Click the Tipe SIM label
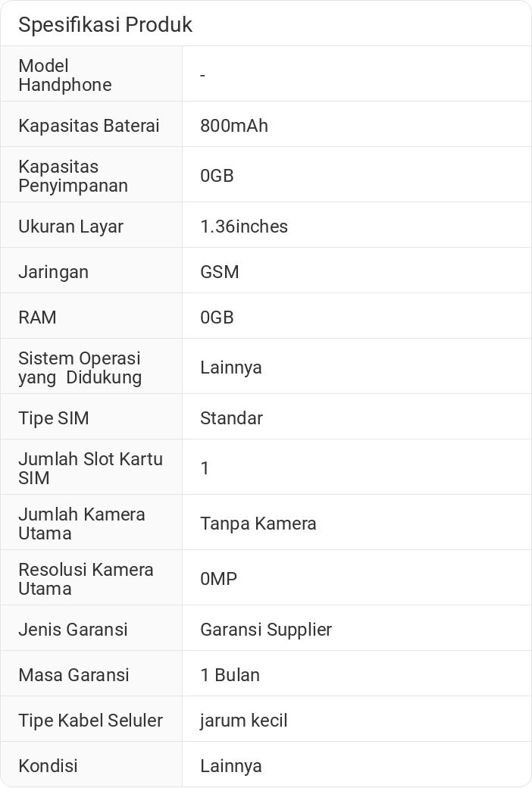532x788 pixels. pyautogui.click(x=53, y=418)
